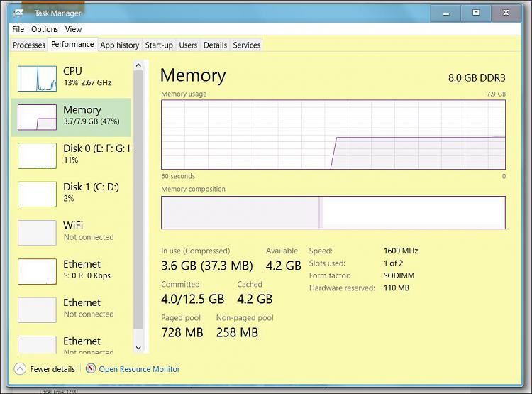Image resolution: width=532 pixels, height=394 pixels.
Task: Click the Available 4.2 GB value
Action: coord(284,266)
